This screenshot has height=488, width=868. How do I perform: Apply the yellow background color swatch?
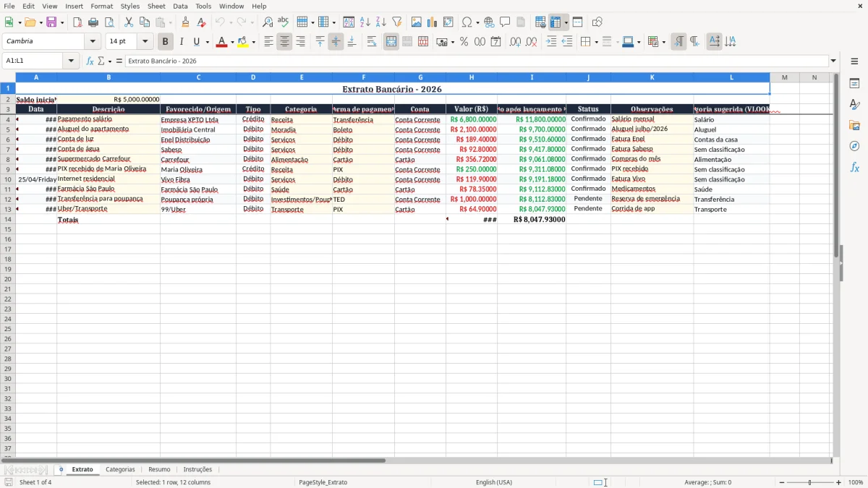(x=243, y=42)
